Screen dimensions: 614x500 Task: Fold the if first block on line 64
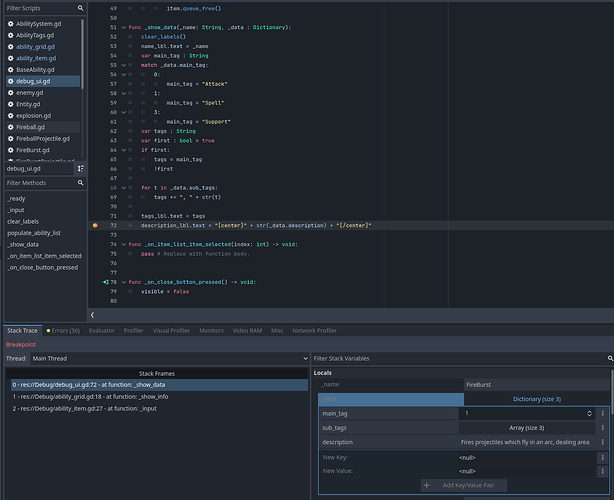(x=123, y=150)
